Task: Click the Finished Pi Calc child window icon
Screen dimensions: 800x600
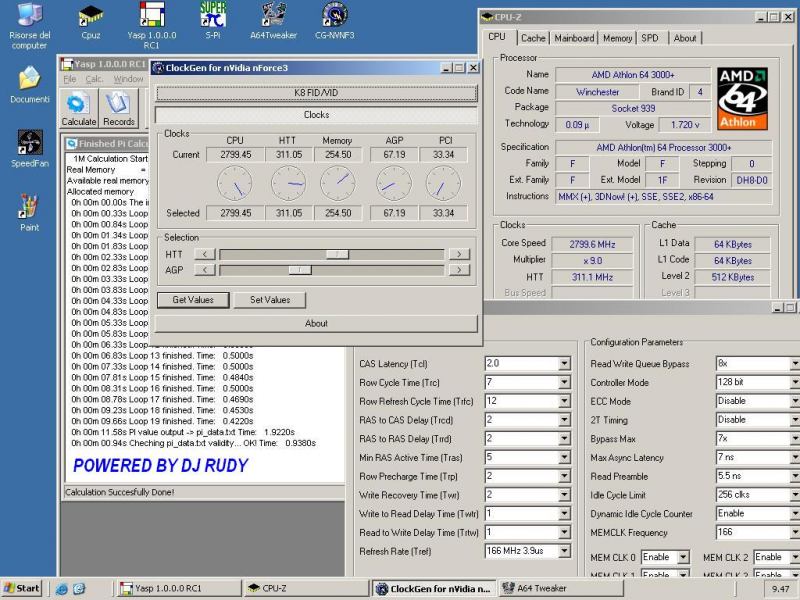Action: (x=72, y=144)
